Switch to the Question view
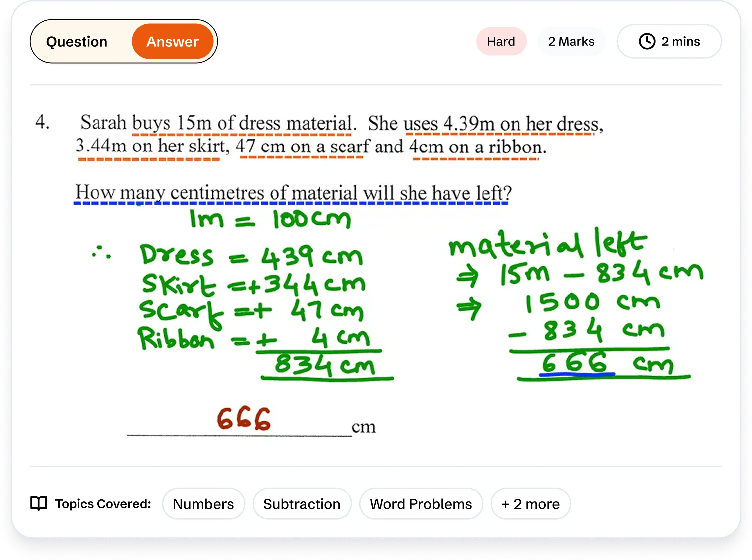 [77, 42]
